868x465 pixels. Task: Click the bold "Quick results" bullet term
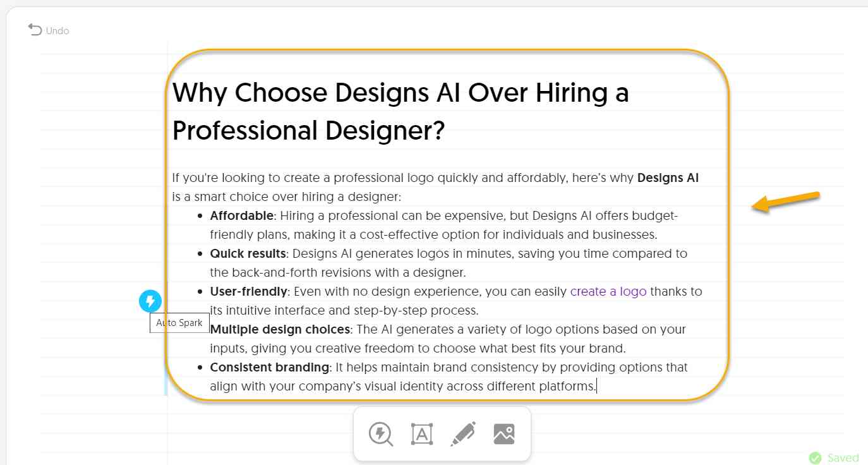[248, 253]
